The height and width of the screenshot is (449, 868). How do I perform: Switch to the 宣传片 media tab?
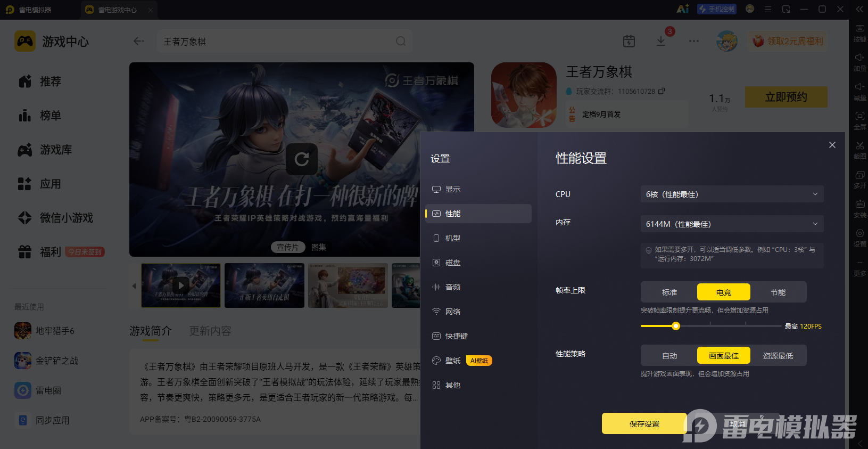point(288,247)
